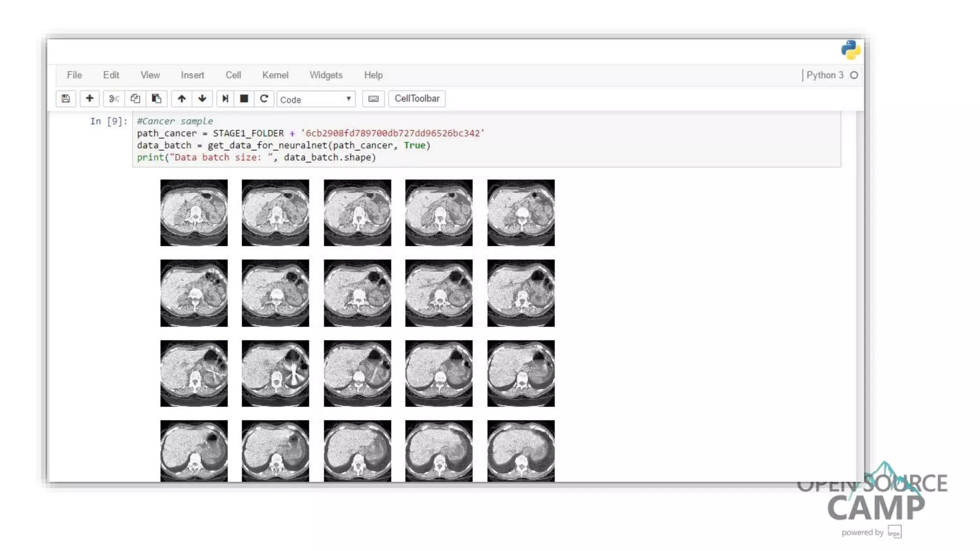The width and height of the screenshot is (980, 551).
Task: Paste cells below icon
Action: [156, 99]
